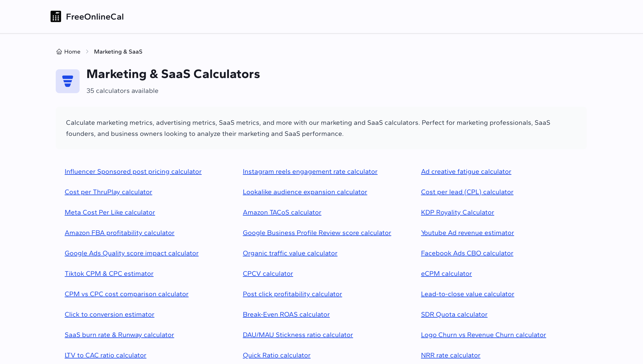Image resolution: width=643 pixels, height=364 pixels.
Task: Open the Break-Even ROAS calculator
Action: (x=286, y=314)
